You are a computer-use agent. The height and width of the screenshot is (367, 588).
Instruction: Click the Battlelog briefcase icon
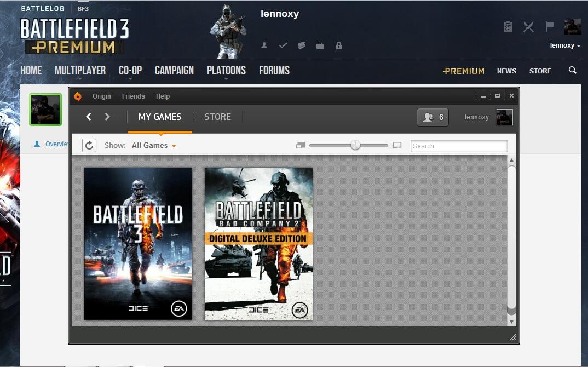[320, 46]
